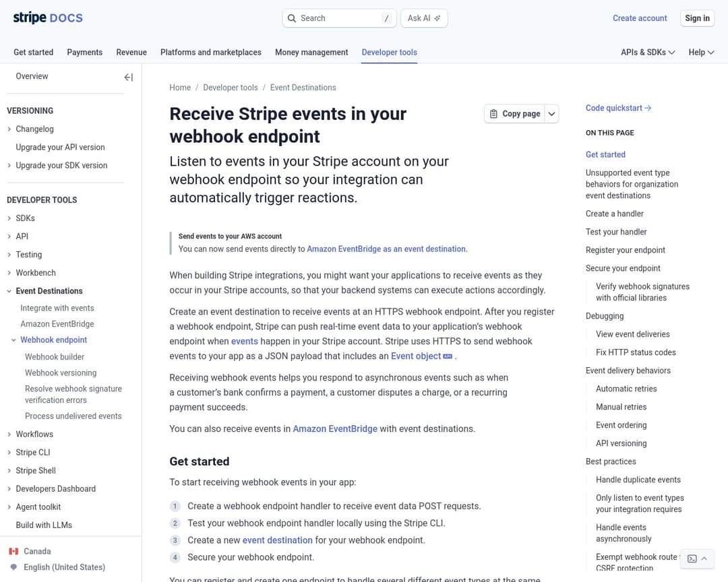Jump to Verify webhook signatures with official libraries
Image resolution: width=728 pixels, height=582 pixels.
(642, 292)
